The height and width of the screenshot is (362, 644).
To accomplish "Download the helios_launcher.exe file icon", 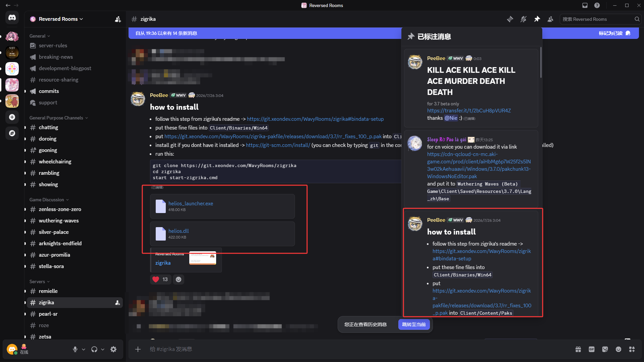I will click(x=161, y=206).
